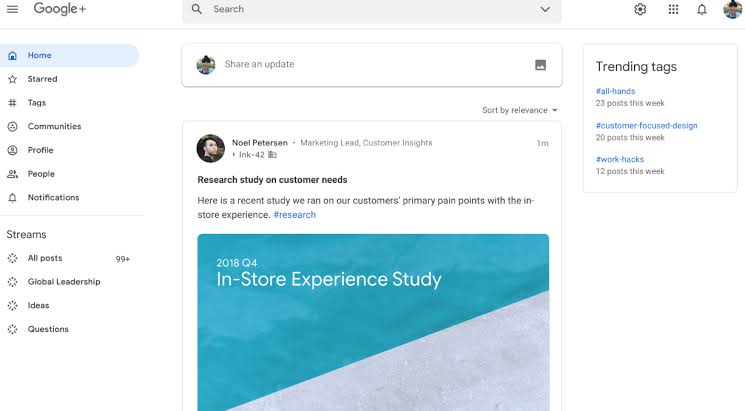Expand the search options dropdown arrow

point(545,9)
